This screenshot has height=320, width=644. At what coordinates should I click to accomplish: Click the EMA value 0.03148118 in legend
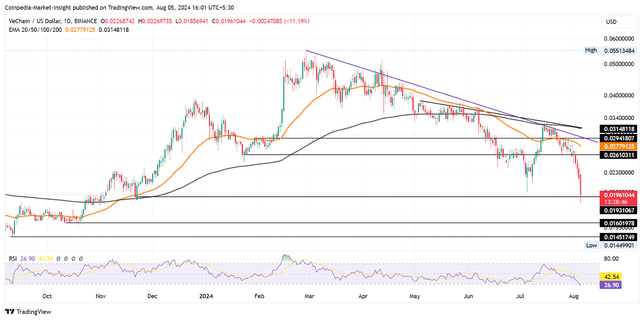tap(114, 30)
